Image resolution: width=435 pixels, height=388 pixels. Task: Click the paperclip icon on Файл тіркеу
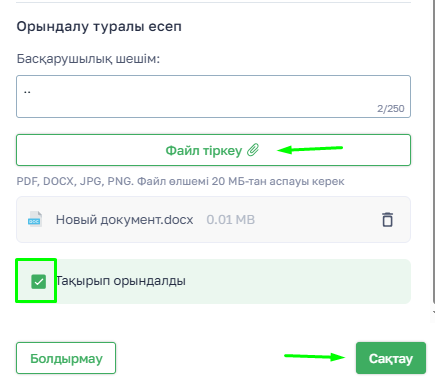point(253,150)
